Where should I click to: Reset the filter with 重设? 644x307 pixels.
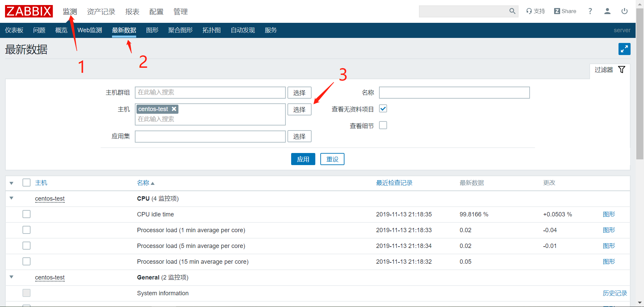[x=332, y=159]
